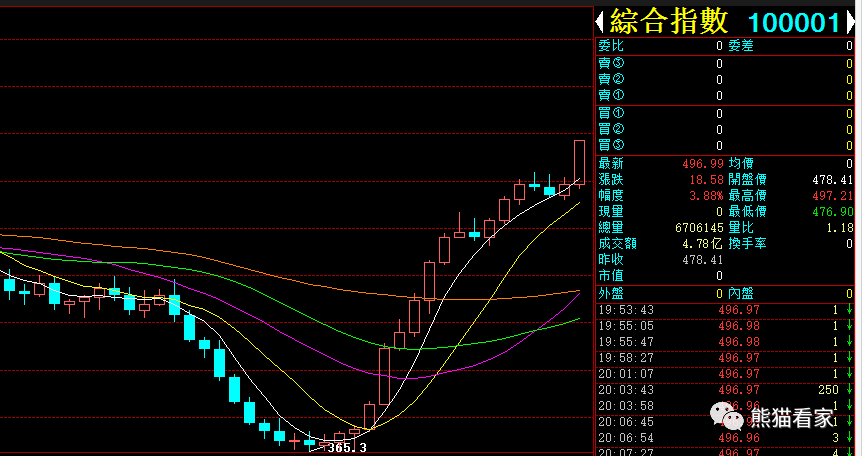
Task: Click the 市值 label
Action: coord(611,275)
